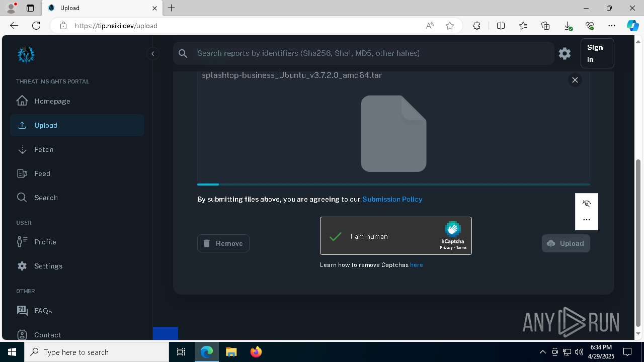Open the hCaptcha Privacy link

[446, 248]
